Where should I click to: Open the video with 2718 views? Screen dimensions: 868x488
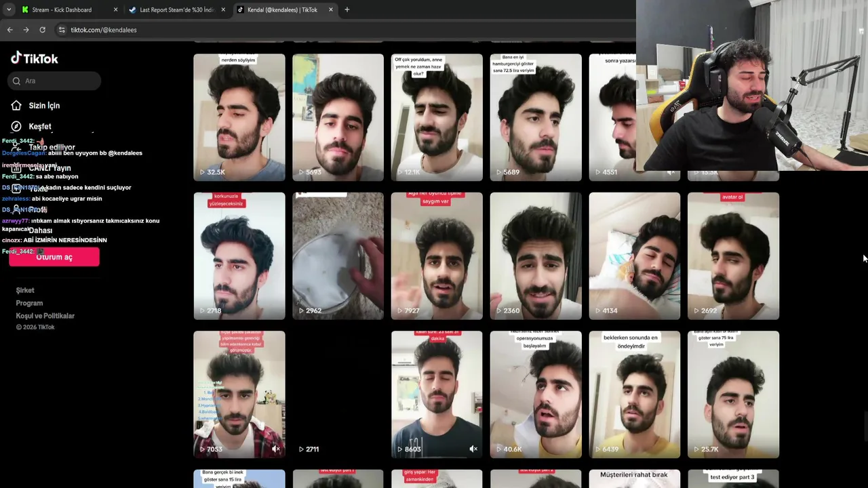(239, 256)
